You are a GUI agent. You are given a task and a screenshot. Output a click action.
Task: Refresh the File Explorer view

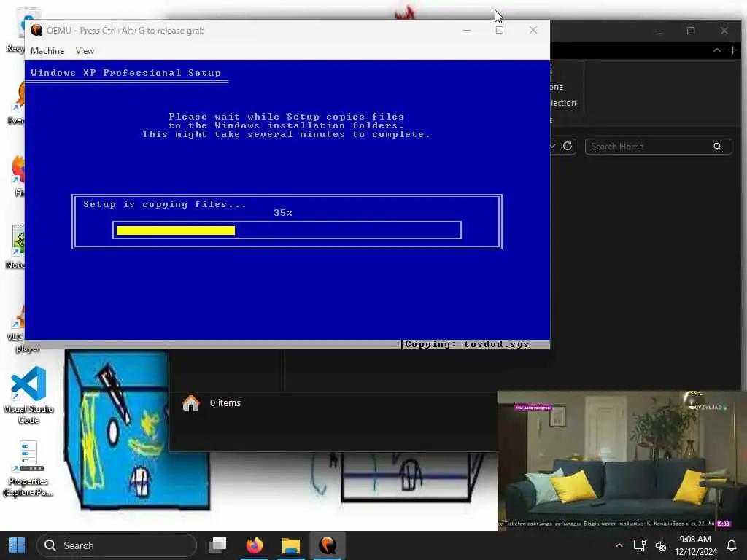coord(567,146)
